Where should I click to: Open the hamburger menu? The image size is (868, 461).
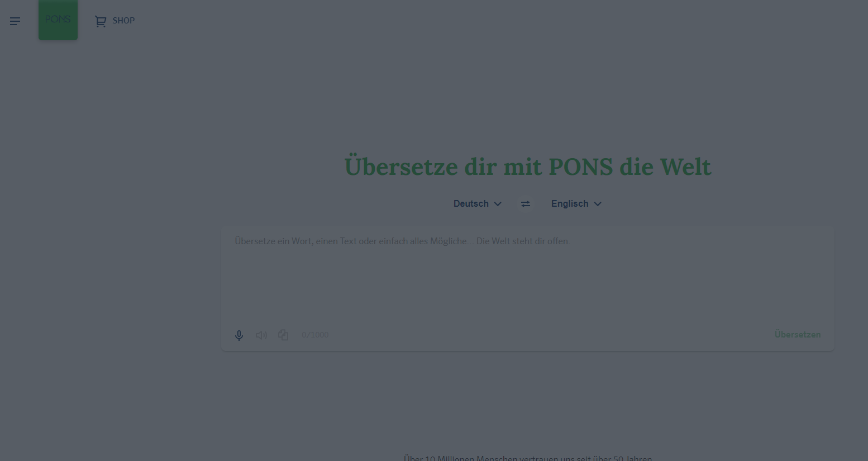15,21
